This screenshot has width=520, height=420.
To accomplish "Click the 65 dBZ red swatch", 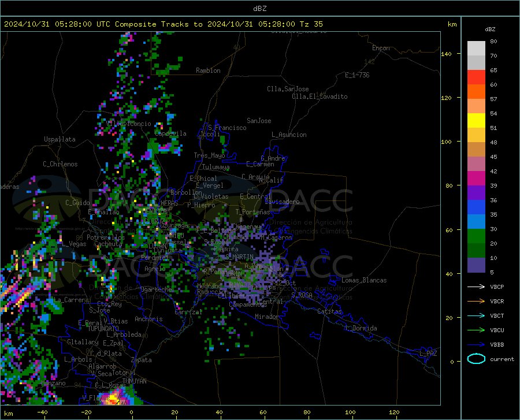I will tap(476, 77).
